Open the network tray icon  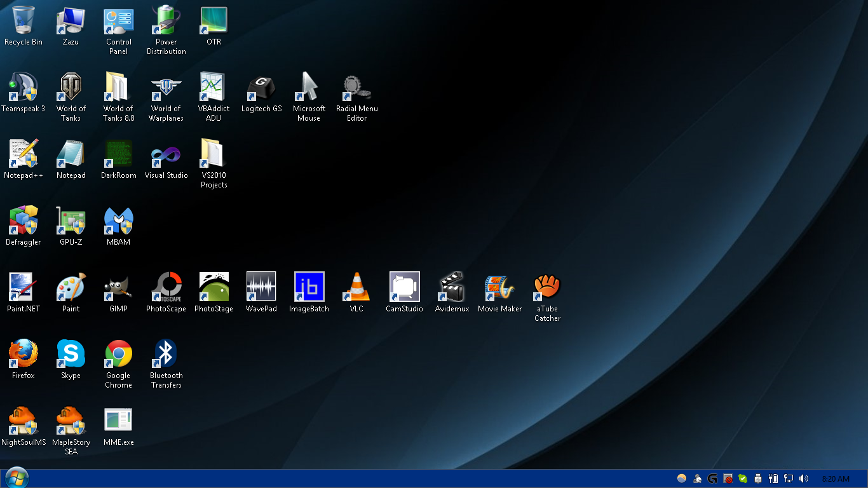(789, 478)
